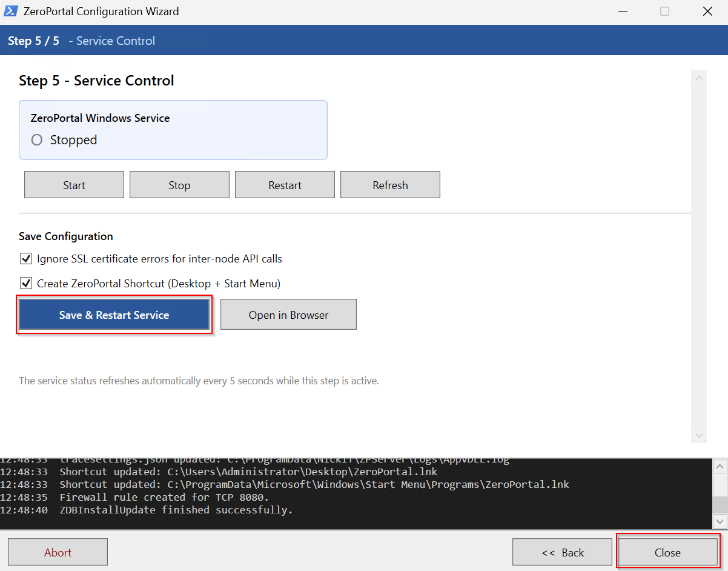
Task: Uncheck Create ZeroPortal Shortcut option
Action: coord(26,283)
